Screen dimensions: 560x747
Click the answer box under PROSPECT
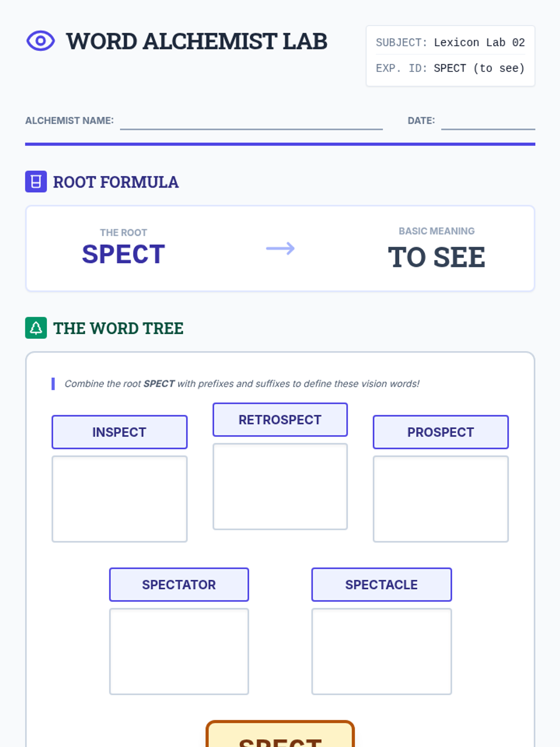coord(441,499)
